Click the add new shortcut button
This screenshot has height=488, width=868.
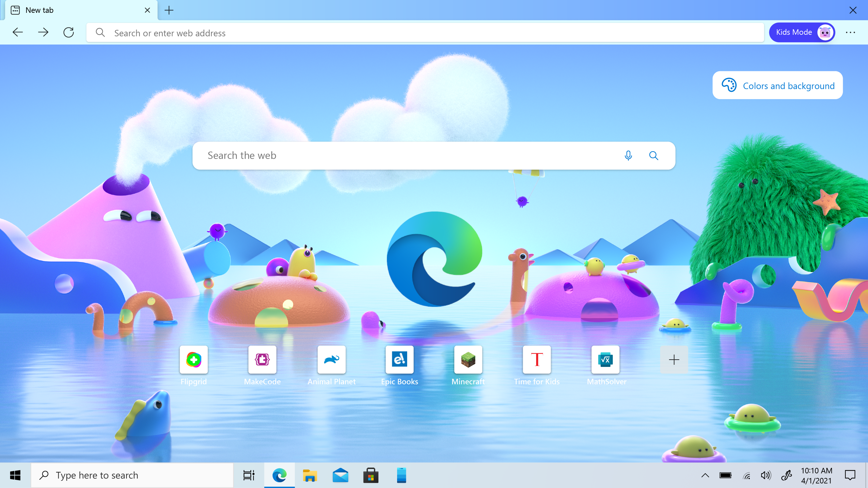click(x=674, y=359)
